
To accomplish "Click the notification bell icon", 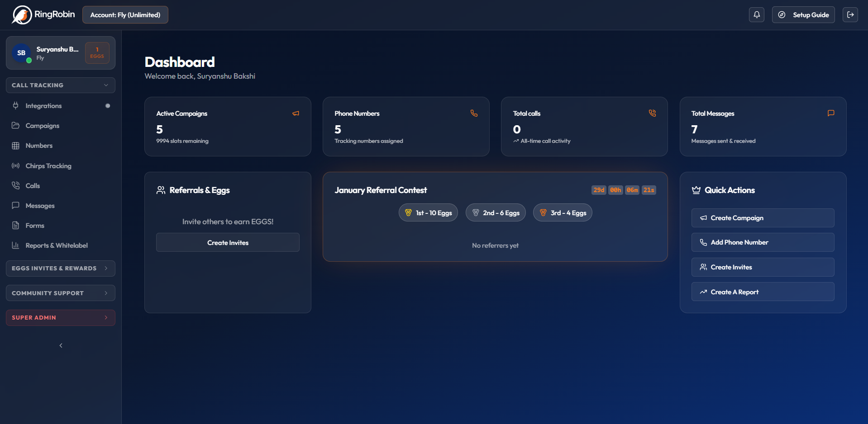I will point(756,15).
